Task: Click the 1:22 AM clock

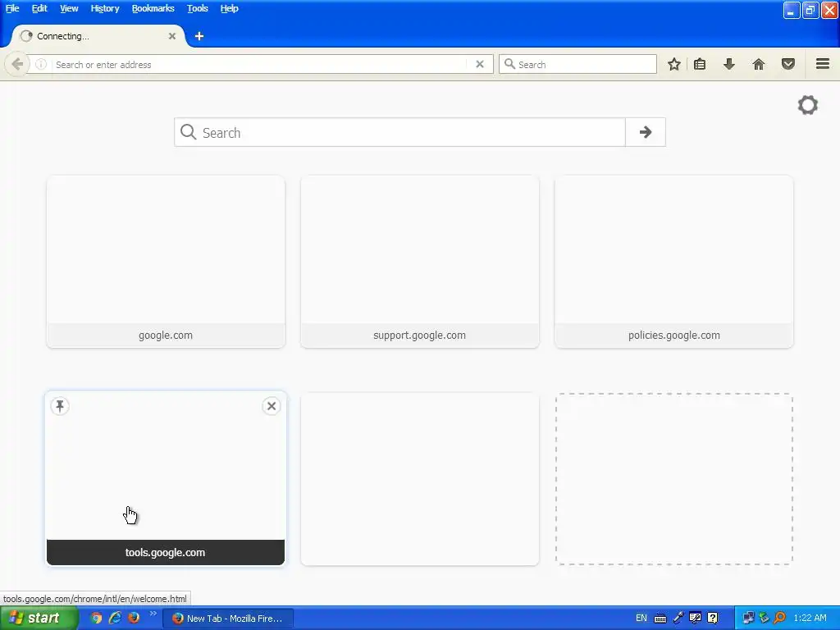Action: click(810, 619)
